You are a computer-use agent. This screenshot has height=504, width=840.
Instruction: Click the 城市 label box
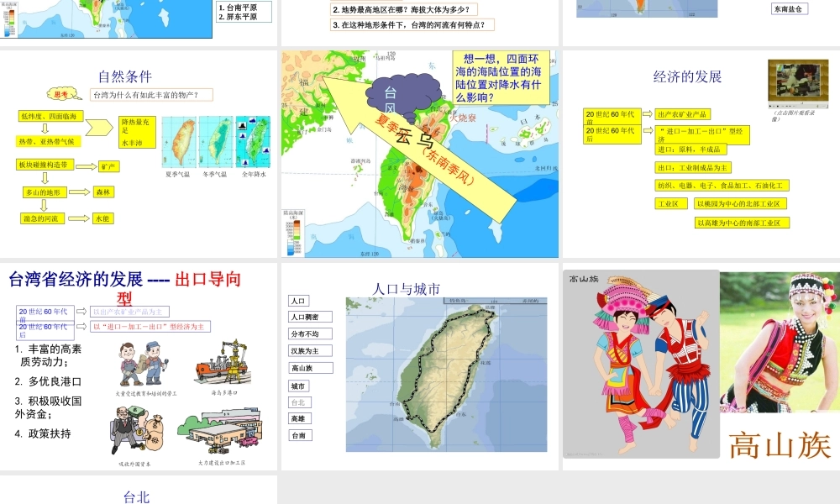coord(298,386)
